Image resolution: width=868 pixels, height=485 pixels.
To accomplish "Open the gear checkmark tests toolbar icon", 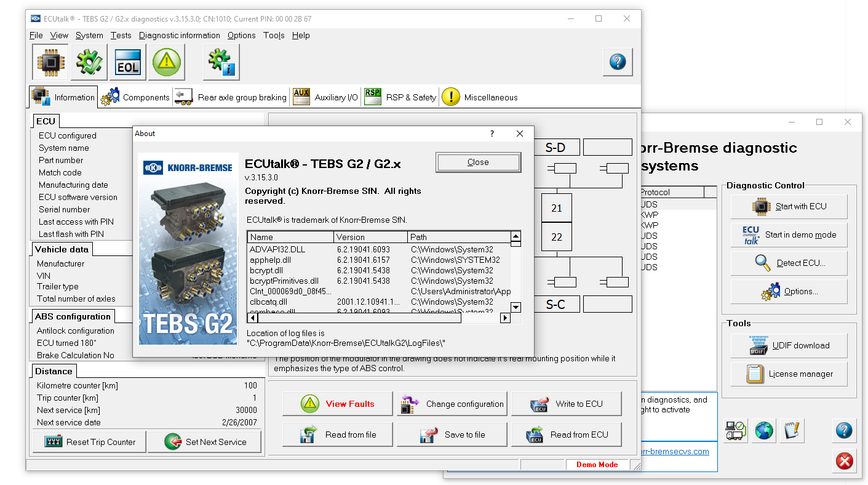I will (x=89, y=62).
